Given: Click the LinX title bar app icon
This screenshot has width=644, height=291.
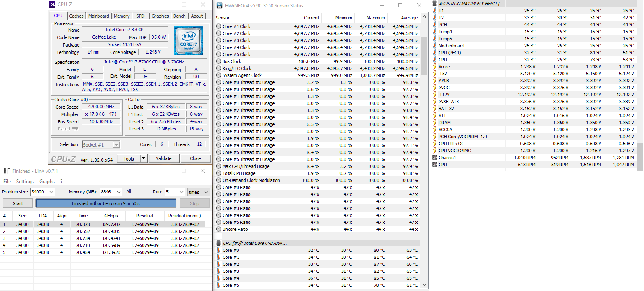Looking at the screenshot, I should [x=7, y=171].
